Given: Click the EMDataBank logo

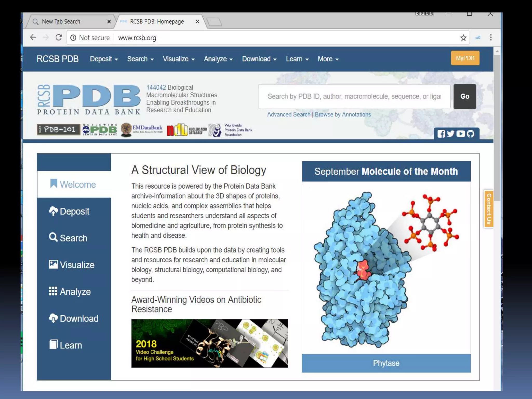Looking at the screenshot, I should (x=142, y=129).
